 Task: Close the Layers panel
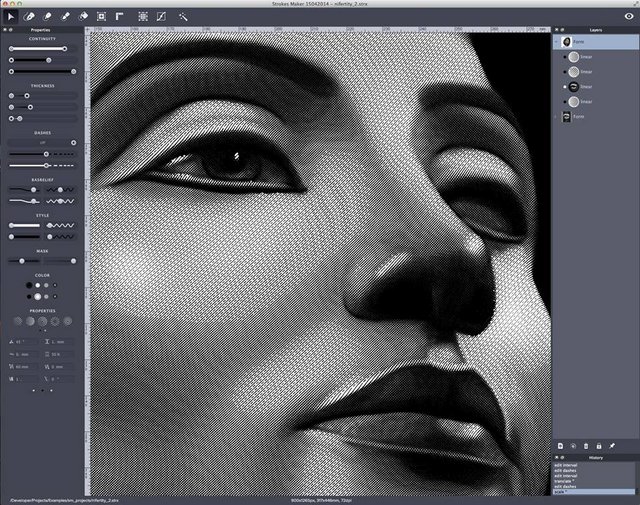pyautogui.click(x=556, y=30)
